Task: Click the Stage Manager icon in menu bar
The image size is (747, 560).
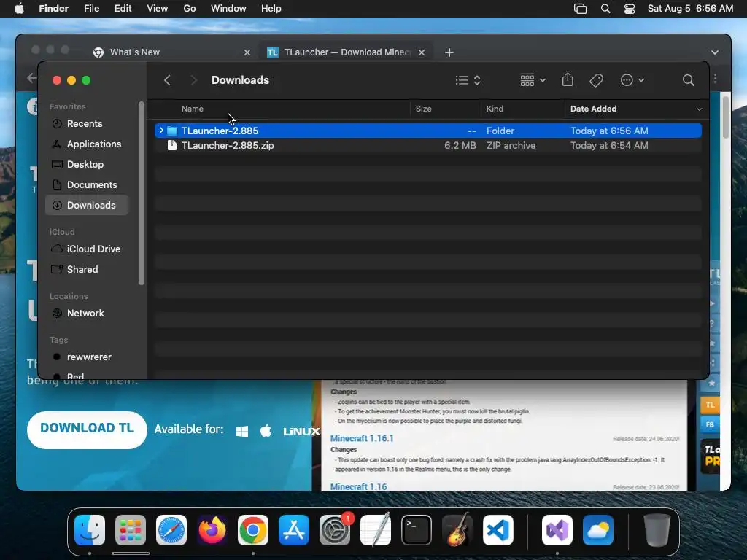Action: coord(580,9)
